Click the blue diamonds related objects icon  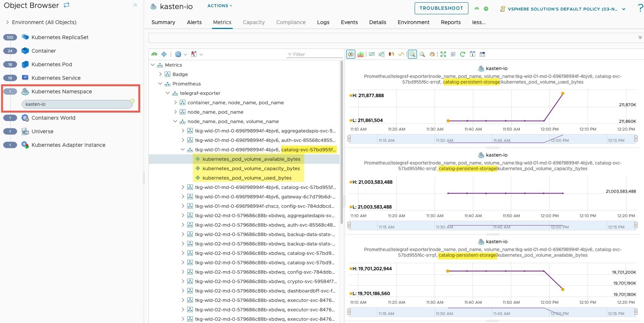point(164,54)
